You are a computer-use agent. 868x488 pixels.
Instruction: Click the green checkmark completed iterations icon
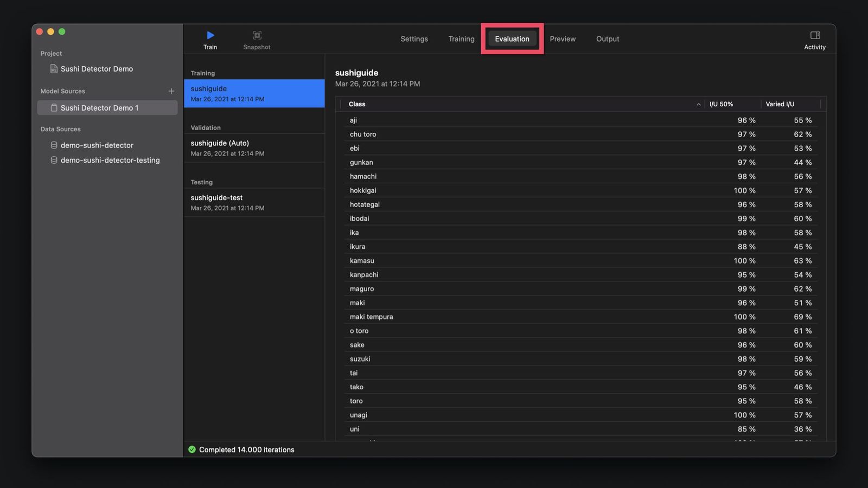[193, 450]
